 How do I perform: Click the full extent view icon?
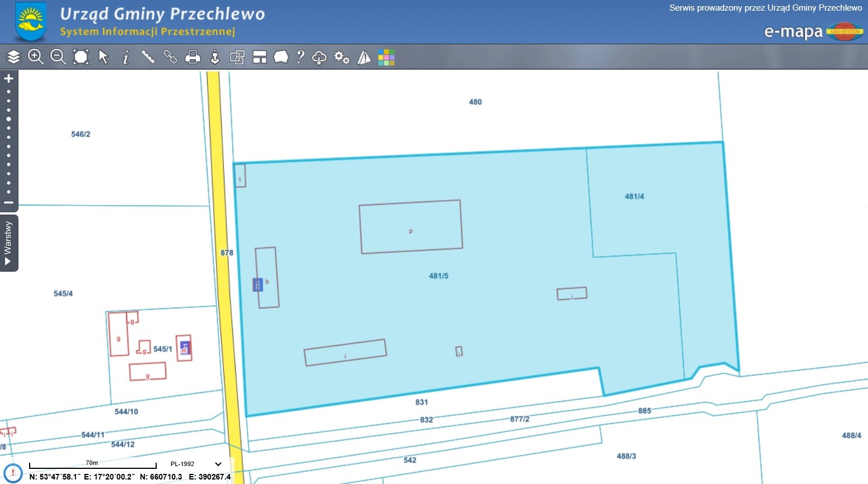[x=81, y=57]
